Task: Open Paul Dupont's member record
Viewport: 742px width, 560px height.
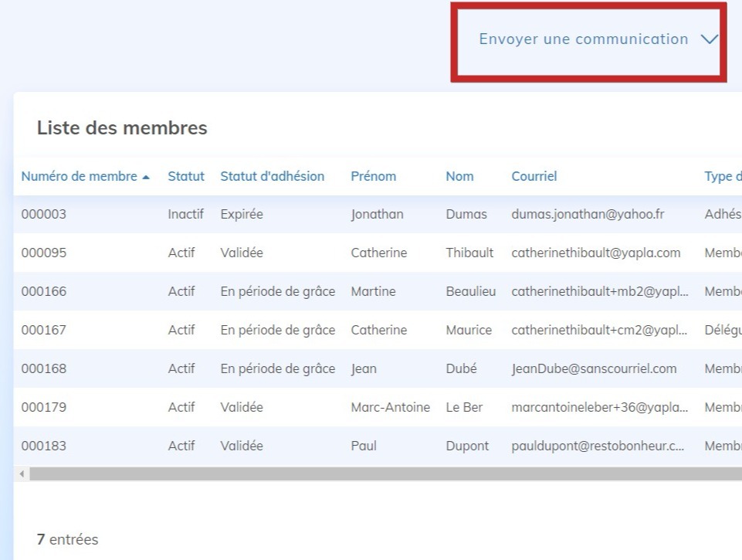Action: 309,446
